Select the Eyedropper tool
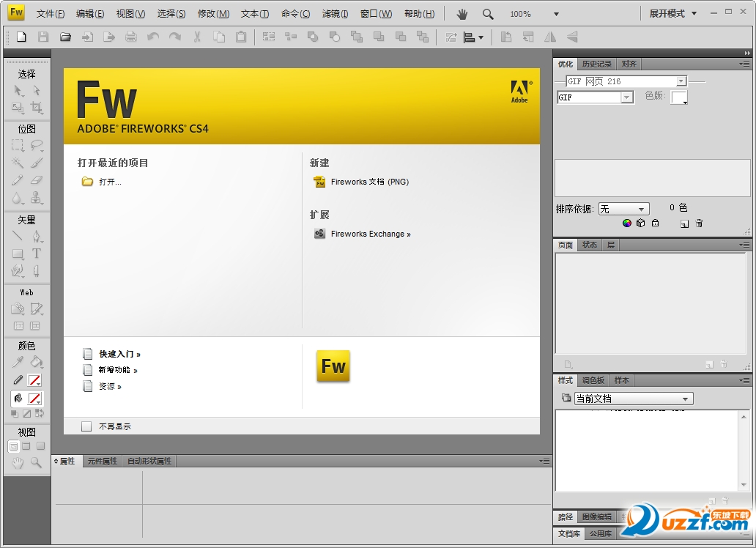This screenshot has width=756, height=548. pos(18,362)
